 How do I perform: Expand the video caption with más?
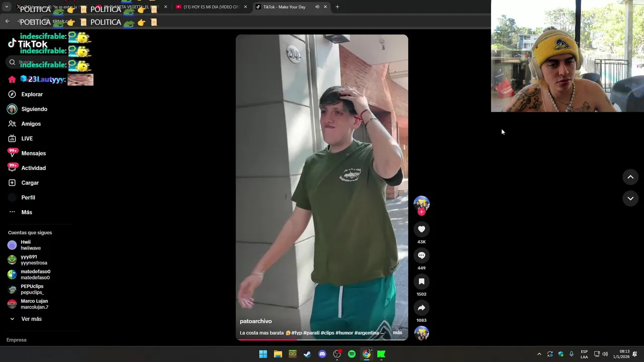pyautogui.click(x=397, y=332)
